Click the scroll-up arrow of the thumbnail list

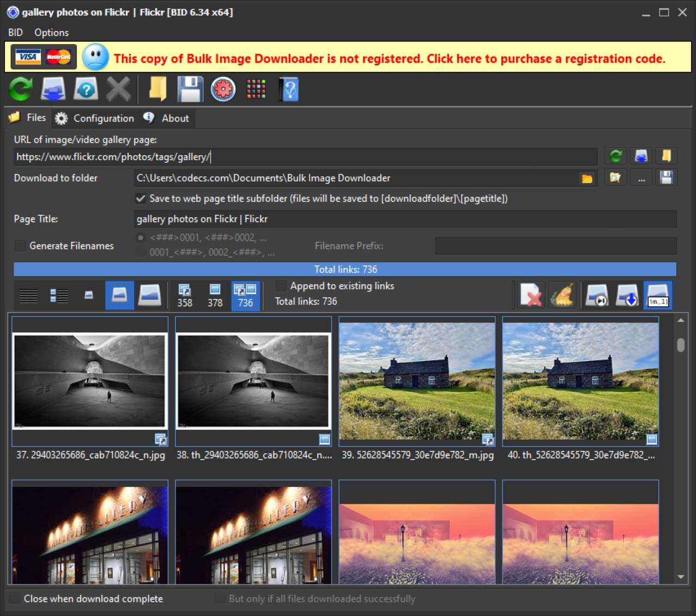681,320
